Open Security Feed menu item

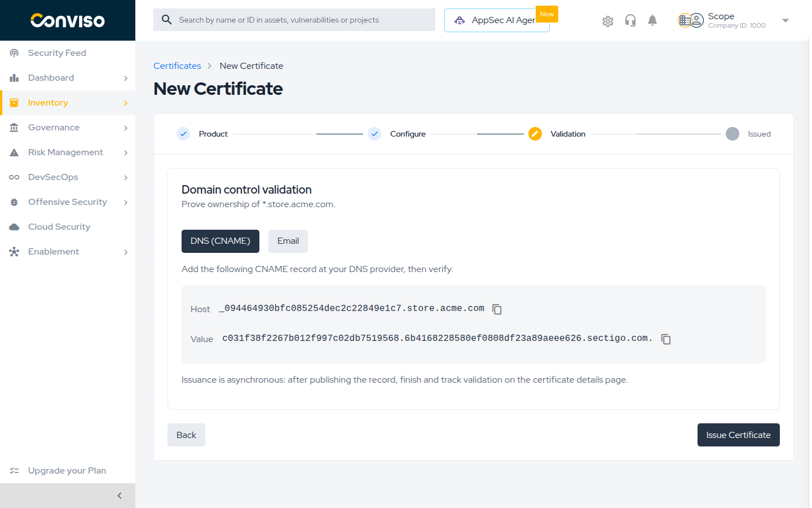coord(68,53)
